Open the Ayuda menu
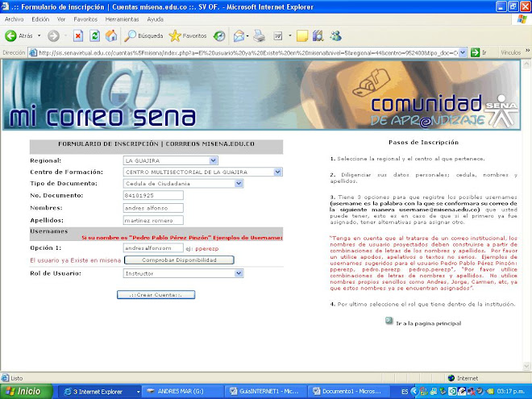The image size is (532, 399). pos(155,19)
